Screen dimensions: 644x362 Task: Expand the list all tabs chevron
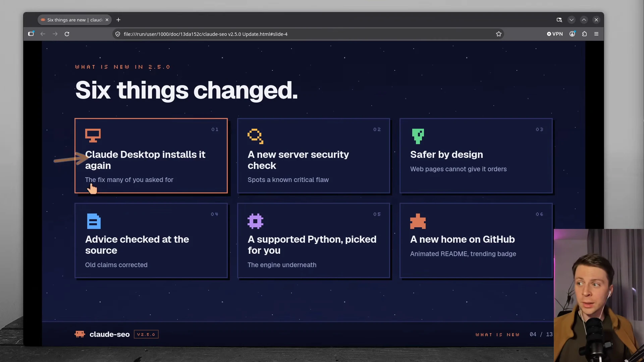[x=572, y=20]
